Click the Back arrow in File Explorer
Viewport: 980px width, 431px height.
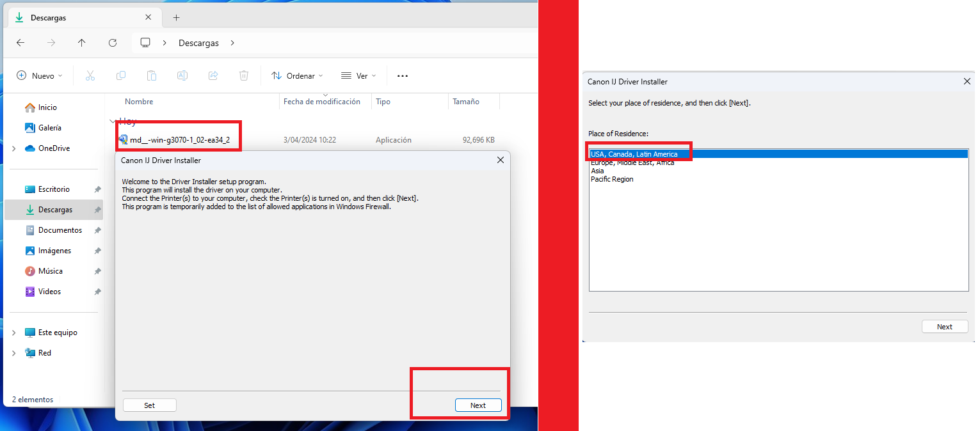20,43
